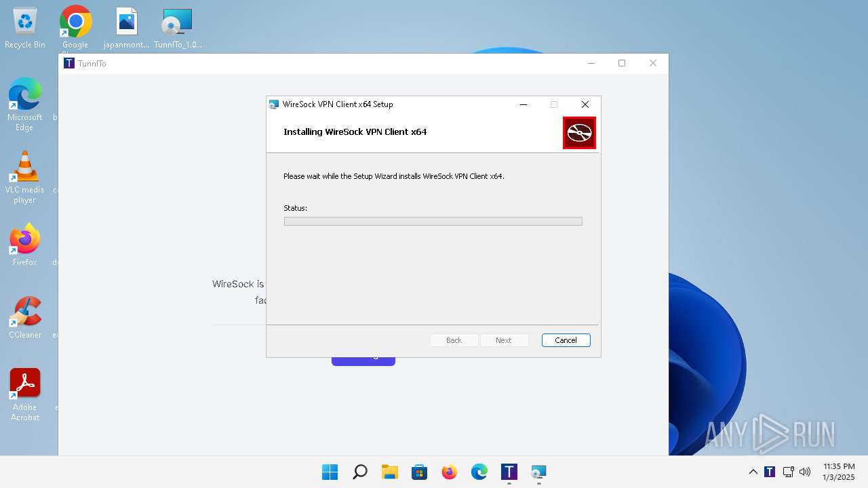The width and height of the screenshot is (868, 488).
Task: Open taskbar Search
Action: (x=360, y=472)
